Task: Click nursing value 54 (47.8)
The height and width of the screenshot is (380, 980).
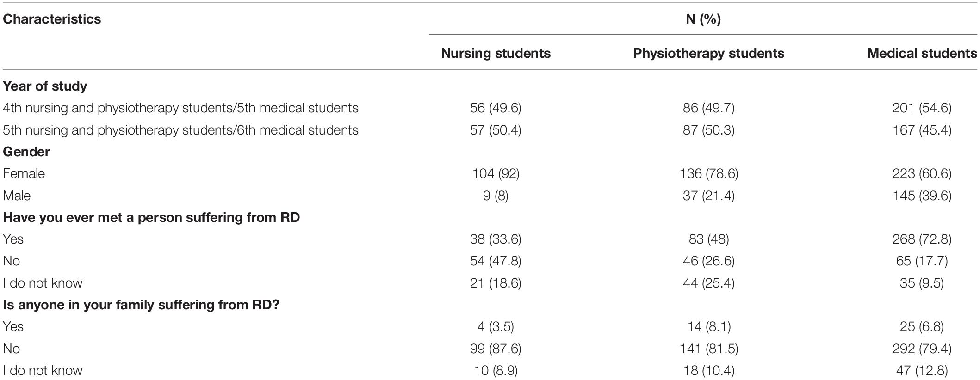Action: pyautogui.click(x=496, y=261)
